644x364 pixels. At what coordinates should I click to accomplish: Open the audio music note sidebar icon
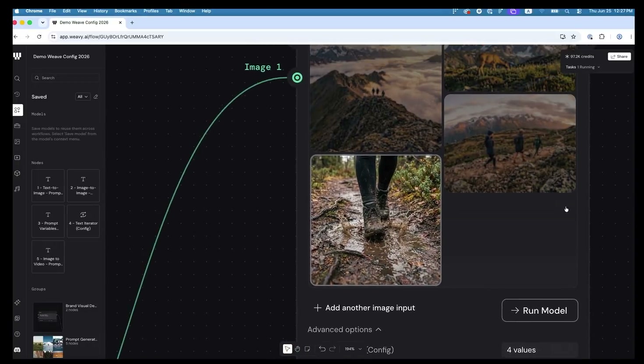[x=17, y=189]
